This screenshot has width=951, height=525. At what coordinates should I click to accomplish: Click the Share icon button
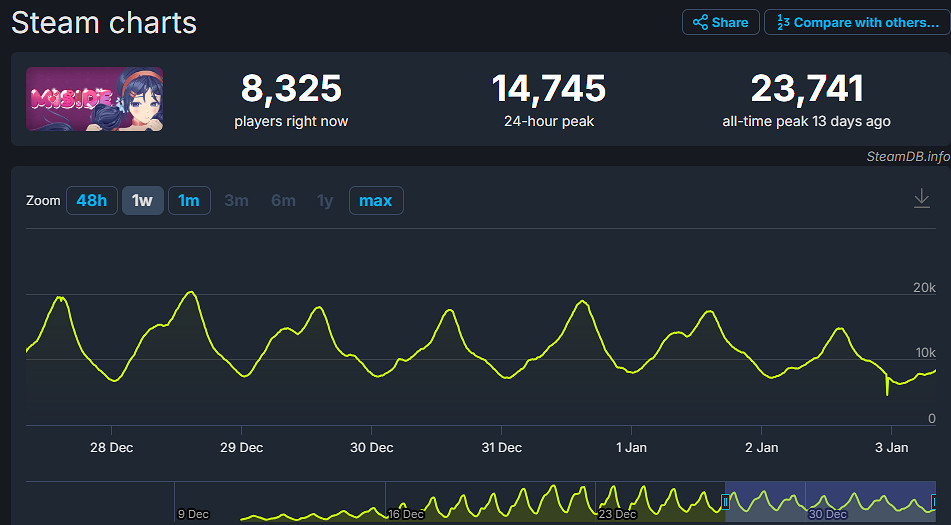720,22
